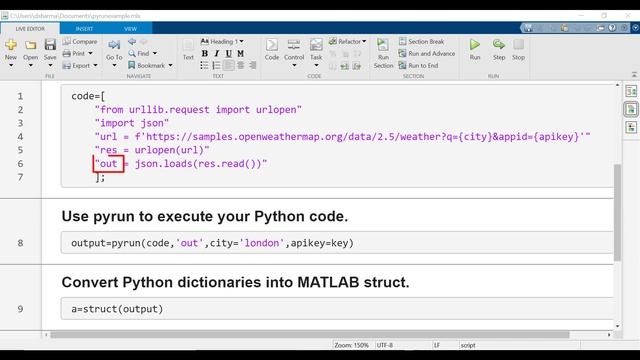Click the Export button
The height and width of the screenshot is (360, 640).
[76, 65]
